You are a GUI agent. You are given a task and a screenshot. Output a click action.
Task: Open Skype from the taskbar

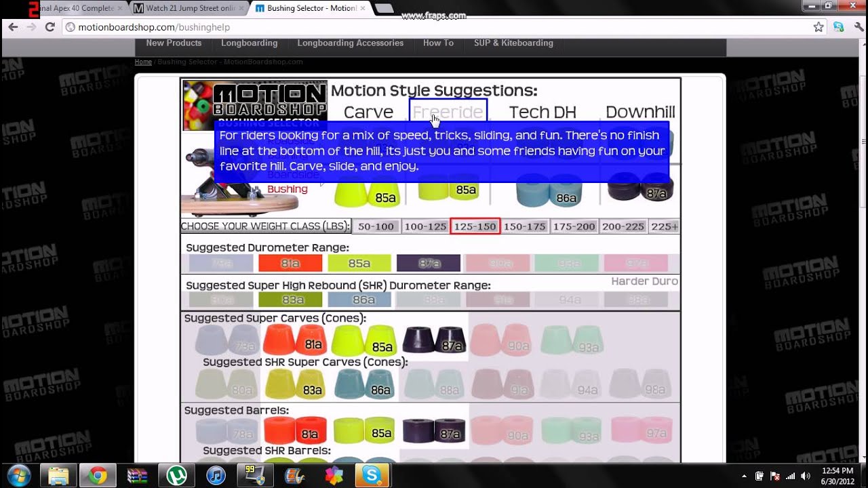point(372,476)
